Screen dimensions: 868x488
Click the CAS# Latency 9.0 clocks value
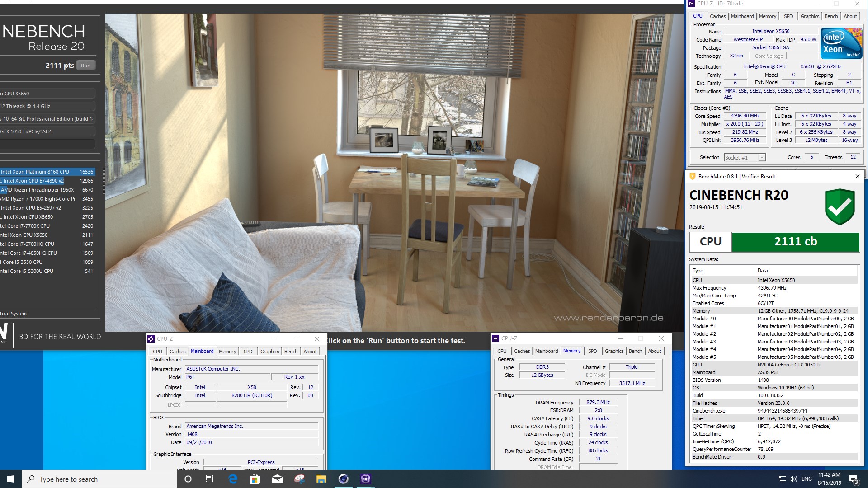coord(598,418)
